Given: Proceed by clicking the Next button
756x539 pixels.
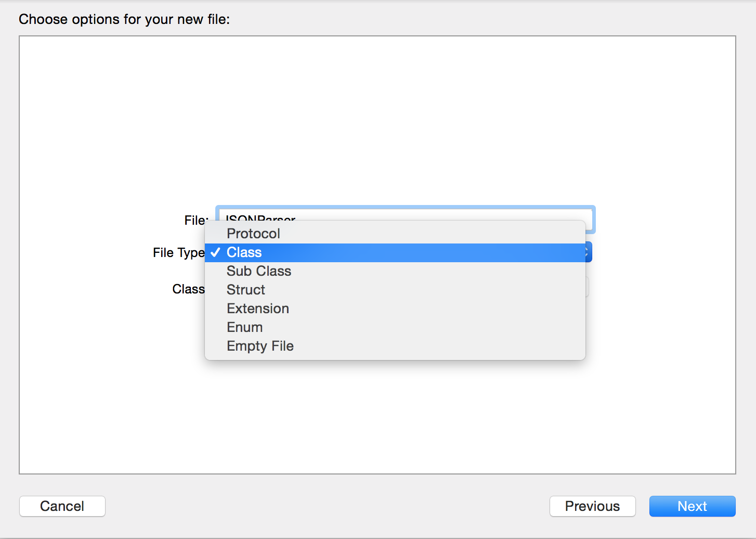Looking at the screenshot, I should pos(692,506).
